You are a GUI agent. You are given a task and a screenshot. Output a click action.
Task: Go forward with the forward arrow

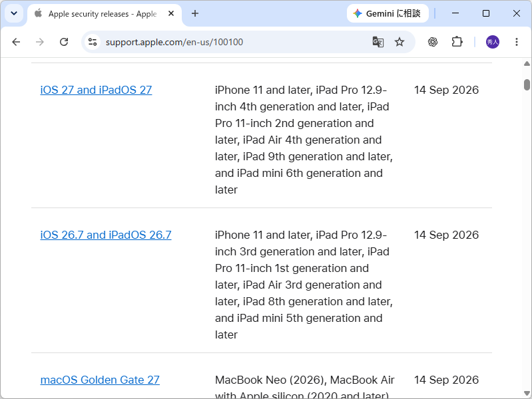40,42
